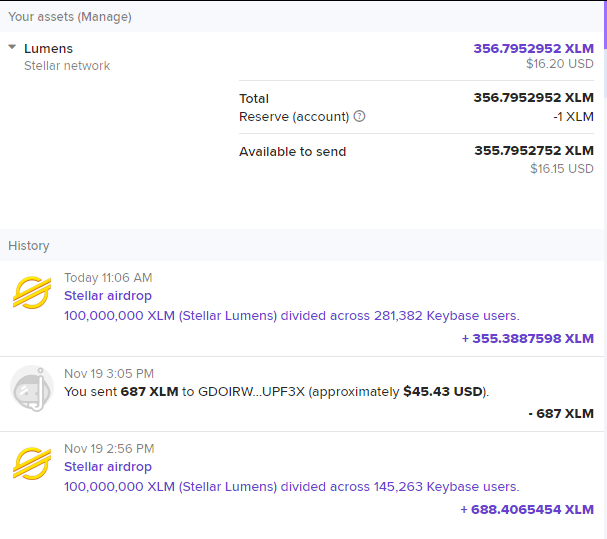Screen dimensions: 607x539
Task: Open today's Stellar airdrop link
Action: coord(108,296)
